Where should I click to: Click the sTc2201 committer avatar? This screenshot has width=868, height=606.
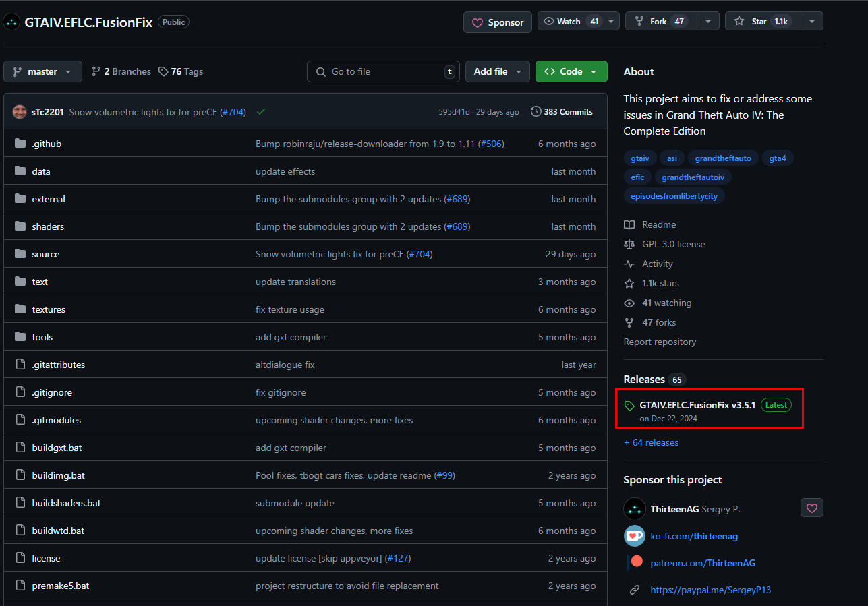point(20,112)
